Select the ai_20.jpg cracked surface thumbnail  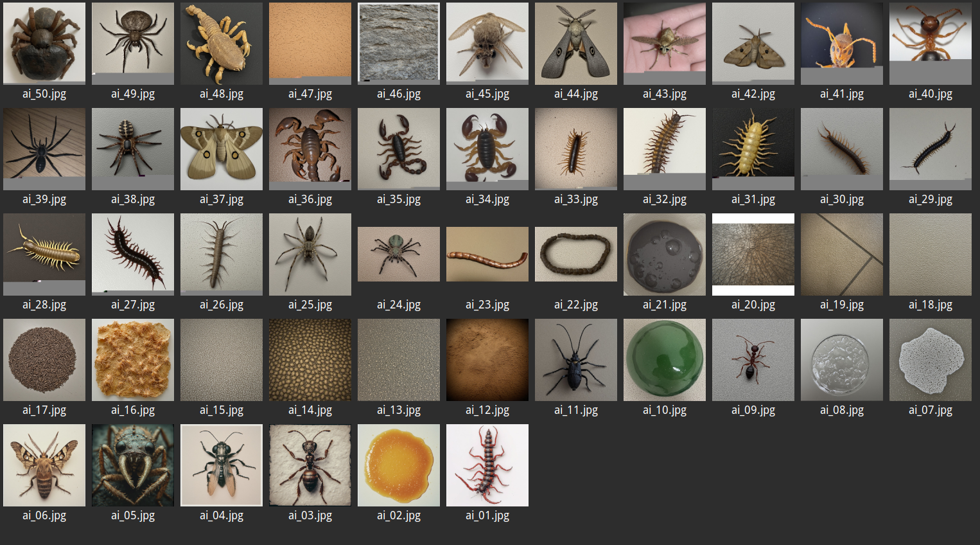point(753,255)
